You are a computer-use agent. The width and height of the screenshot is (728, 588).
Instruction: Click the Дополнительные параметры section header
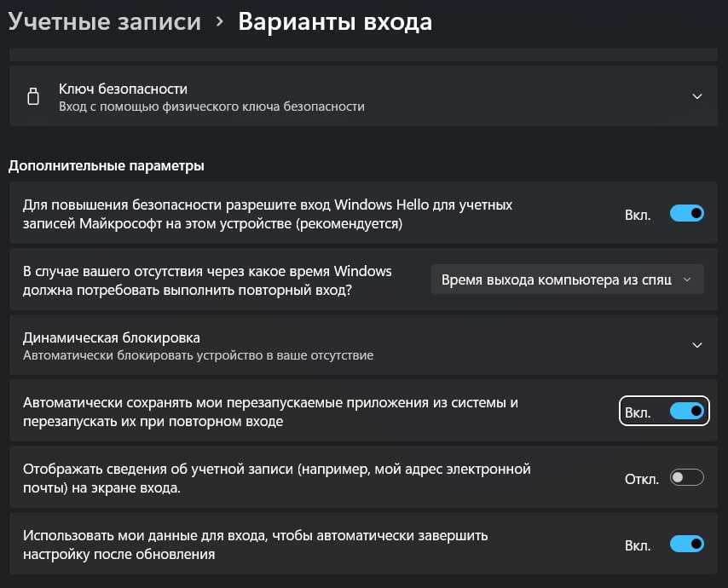(x=107, y=165)
